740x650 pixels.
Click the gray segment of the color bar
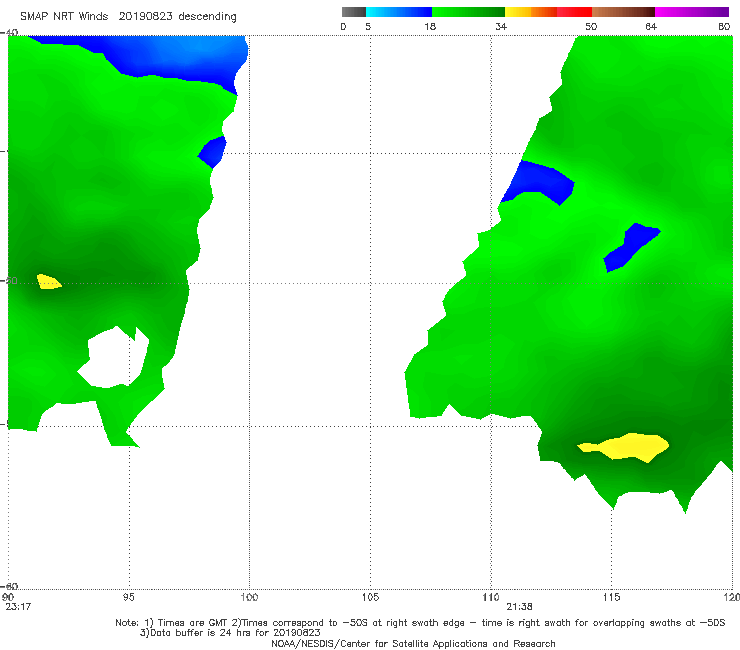point(353,12)
